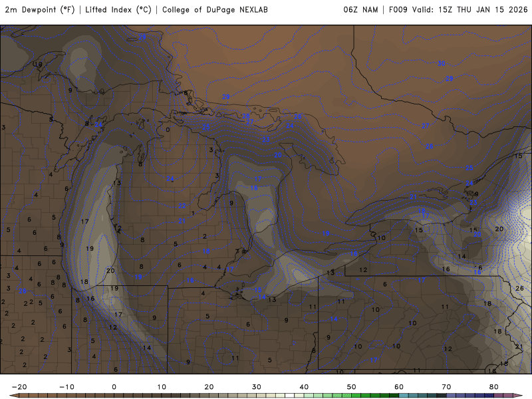Click the 0 label on the color scale

pyautogui.click(x=114, y=387)
